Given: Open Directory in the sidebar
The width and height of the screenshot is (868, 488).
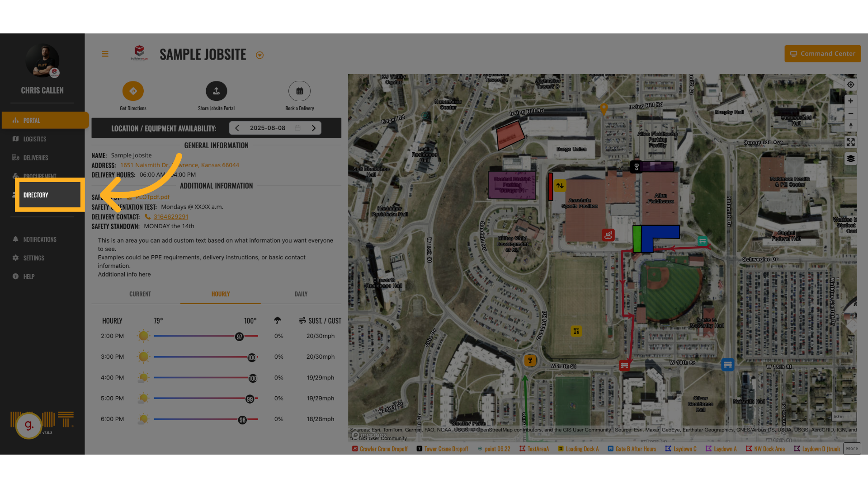Looking at the screenshot, I should [36, 195].
